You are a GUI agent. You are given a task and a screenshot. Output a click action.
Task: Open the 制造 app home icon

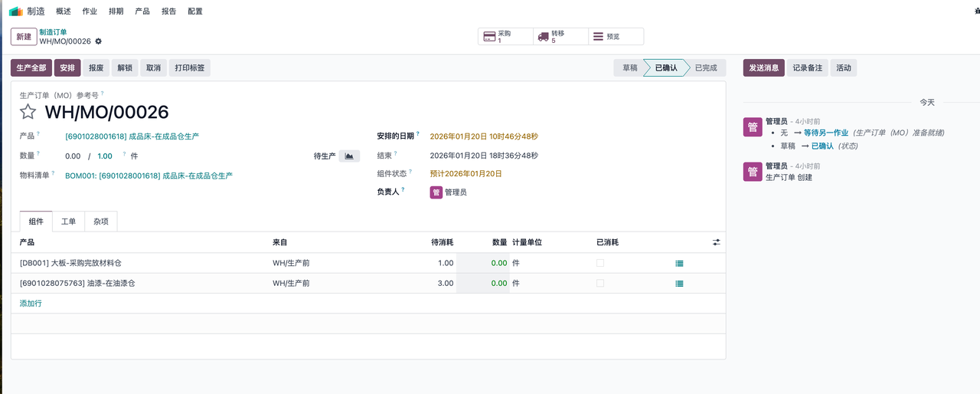pyautogui.click(x=16, y=11)
